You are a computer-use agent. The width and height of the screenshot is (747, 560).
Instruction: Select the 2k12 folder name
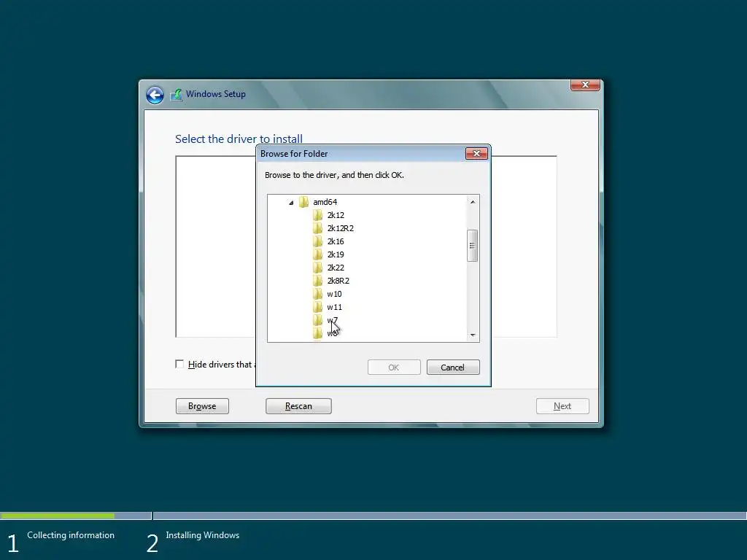336,215
